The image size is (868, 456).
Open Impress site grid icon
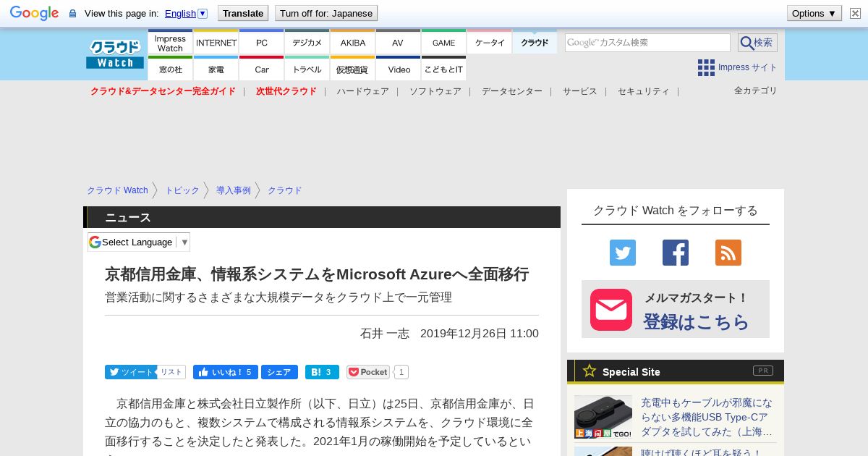coord(706,67)
